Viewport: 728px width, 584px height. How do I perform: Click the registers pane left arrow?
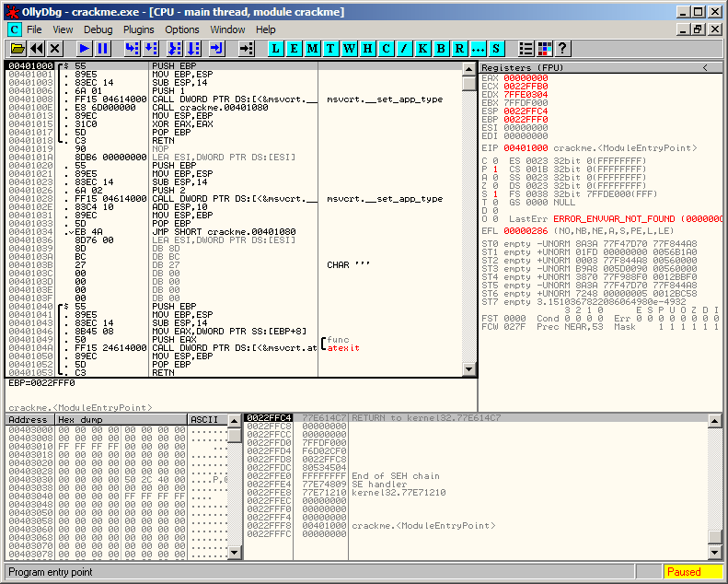tap(705, 68)
